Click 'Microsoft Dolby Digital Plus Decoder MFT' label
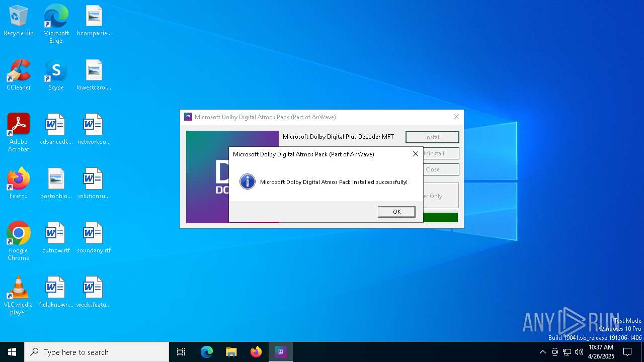 tap(338, 137)
